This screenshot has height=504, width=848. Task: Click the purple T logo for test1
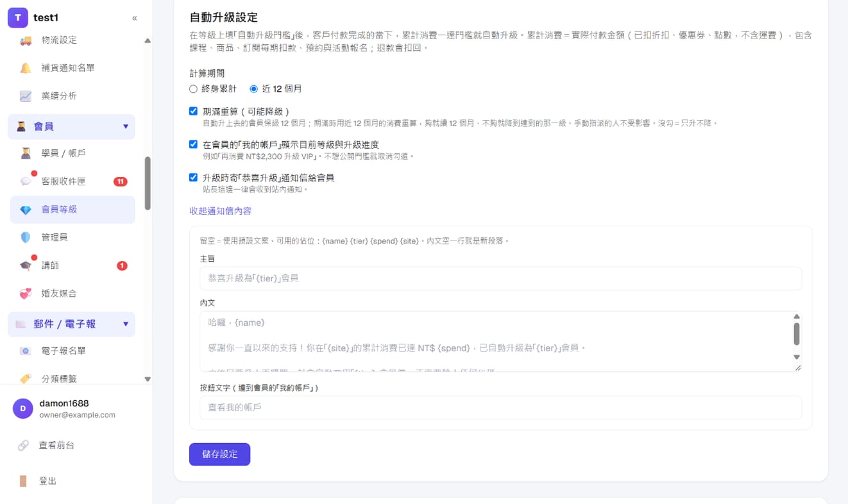(18, 18)
